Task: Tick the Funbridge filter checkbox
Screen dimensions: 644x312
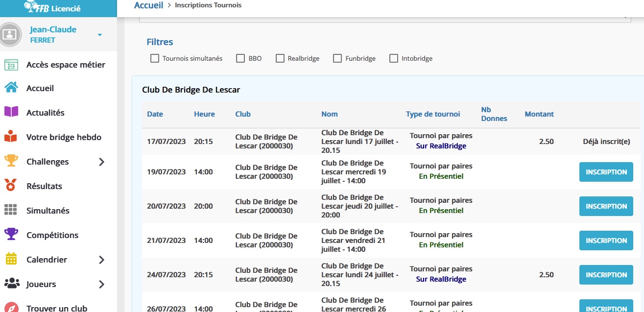Action: click(x=337, y=58)
